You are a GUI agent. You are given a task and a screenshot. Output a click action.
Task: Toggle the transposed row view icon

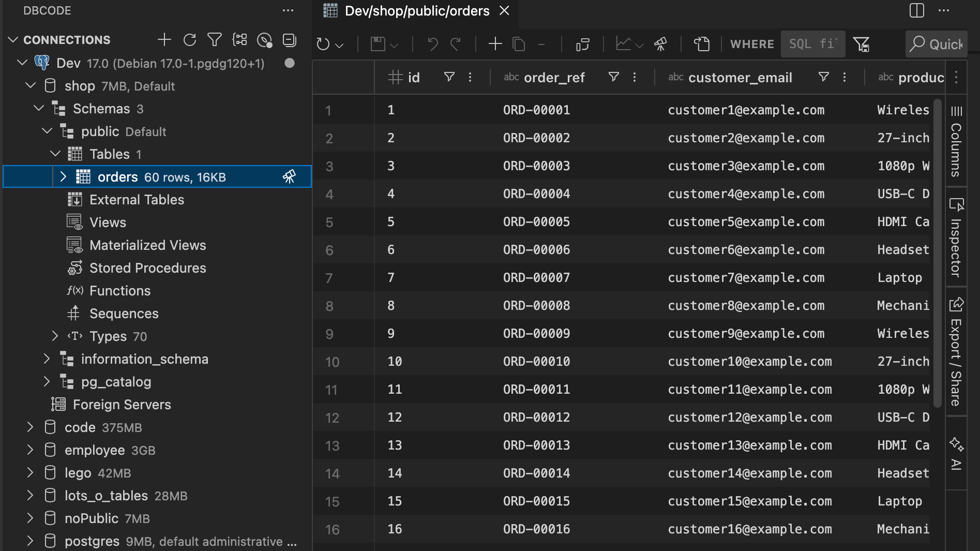583,44
